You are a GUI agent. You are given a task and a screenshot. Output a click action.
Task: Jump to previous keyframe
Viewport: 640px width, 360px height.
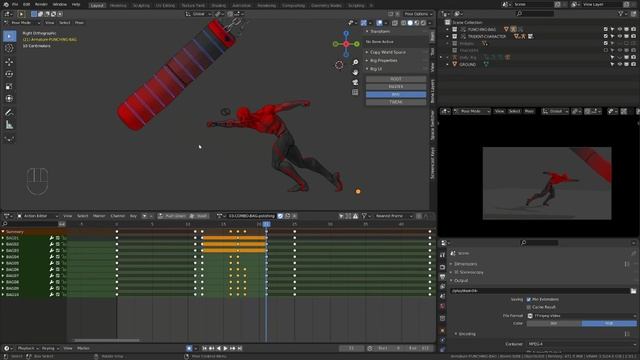[x=211, y=348]
